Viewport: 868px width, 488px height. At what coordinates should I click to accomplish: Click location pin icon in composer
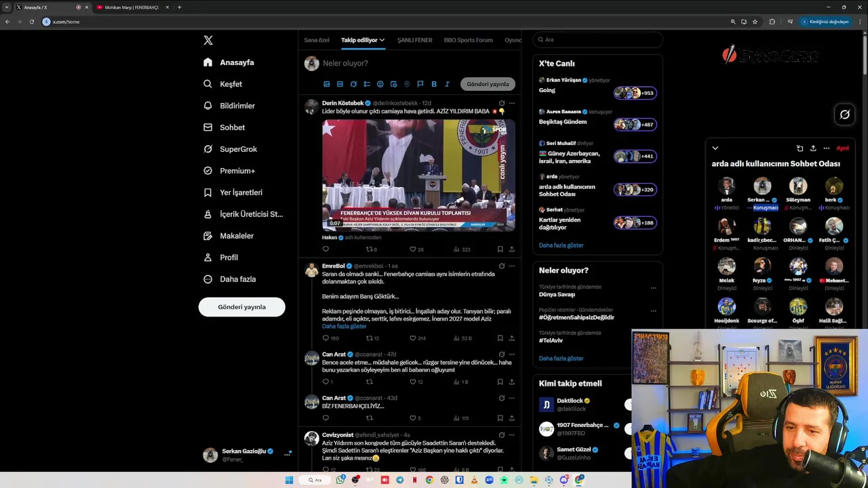coord(407,84)
